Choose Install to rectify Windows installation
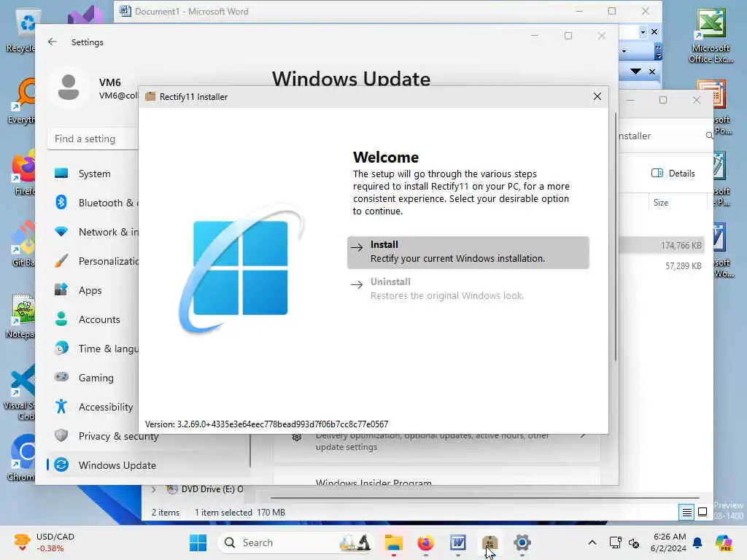This screenshot has height=560, width=747. [468, 252]
